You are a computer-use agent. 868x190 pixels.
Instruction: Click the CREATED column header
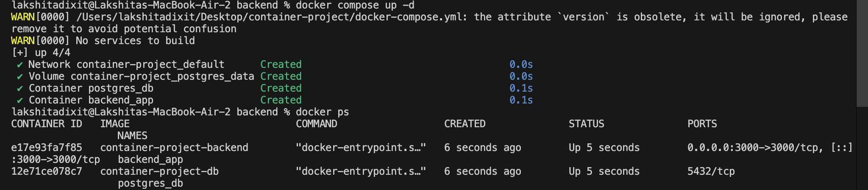coord(465,124)
